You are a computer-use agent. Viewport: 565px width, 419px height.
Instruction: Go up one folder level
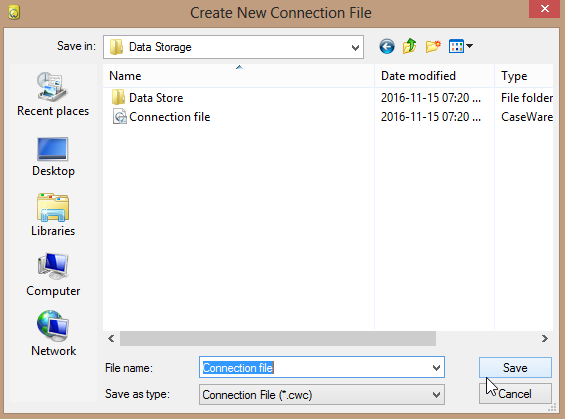click(410, 46)
